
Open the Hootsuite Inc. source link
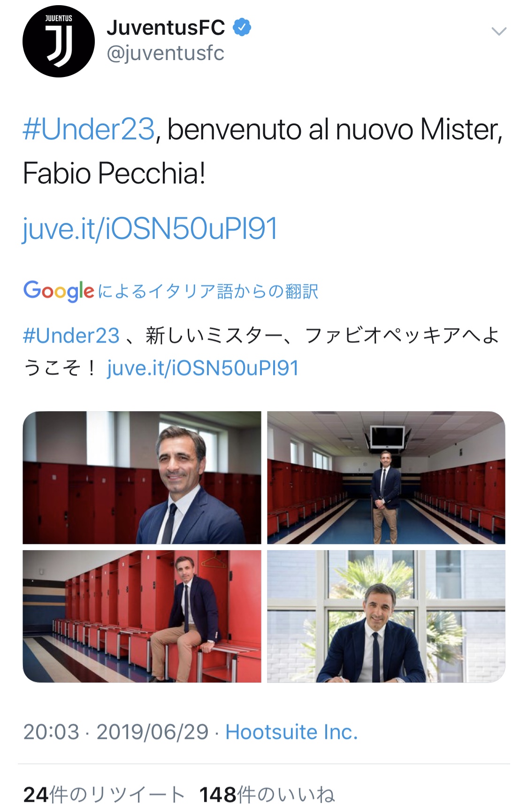pos(291,732)
